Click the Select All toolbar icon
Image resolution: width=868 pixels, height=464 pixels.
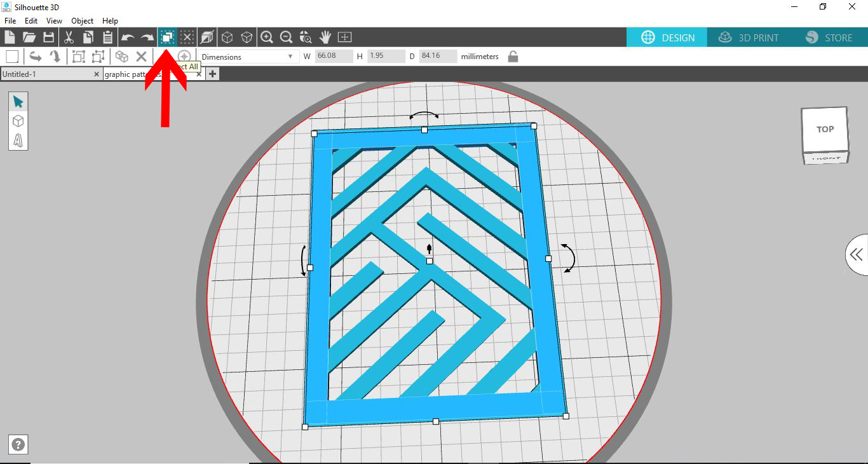167,37
